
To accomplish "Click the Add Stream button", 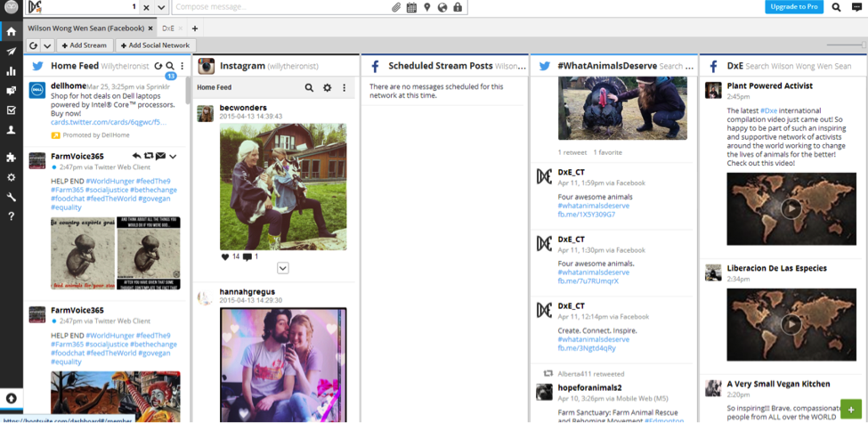I will (x=85, y=45).
